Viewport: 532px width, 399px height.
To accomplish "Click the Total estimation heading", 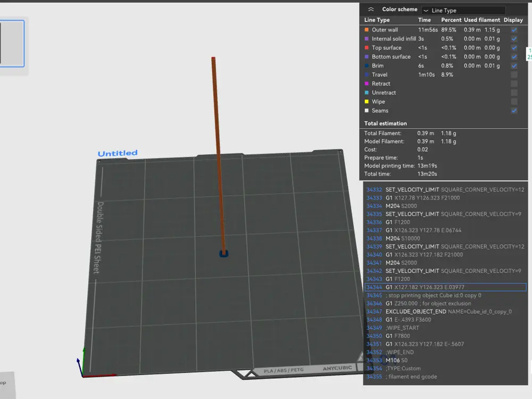I will pos(385,123).
